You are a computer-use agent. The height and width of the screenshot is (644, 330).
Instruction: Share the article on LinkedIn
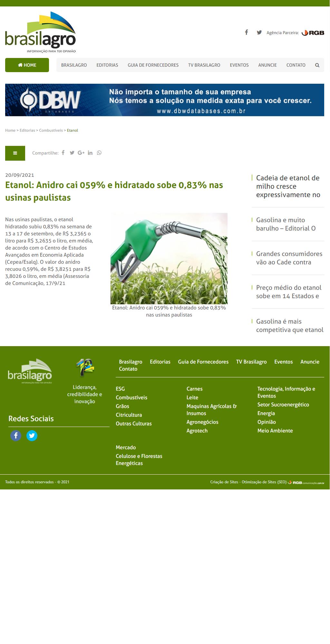(90, 153)
